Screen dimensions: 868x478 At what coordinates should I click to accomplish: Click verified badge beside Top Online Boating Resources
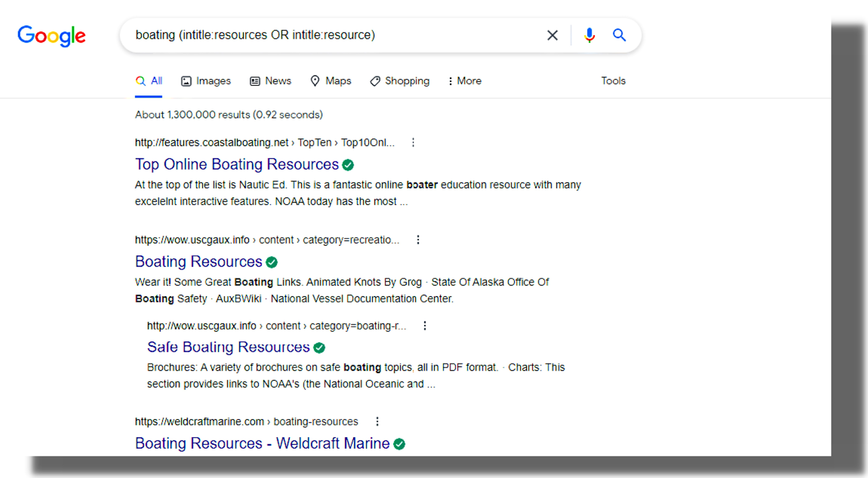348,165
